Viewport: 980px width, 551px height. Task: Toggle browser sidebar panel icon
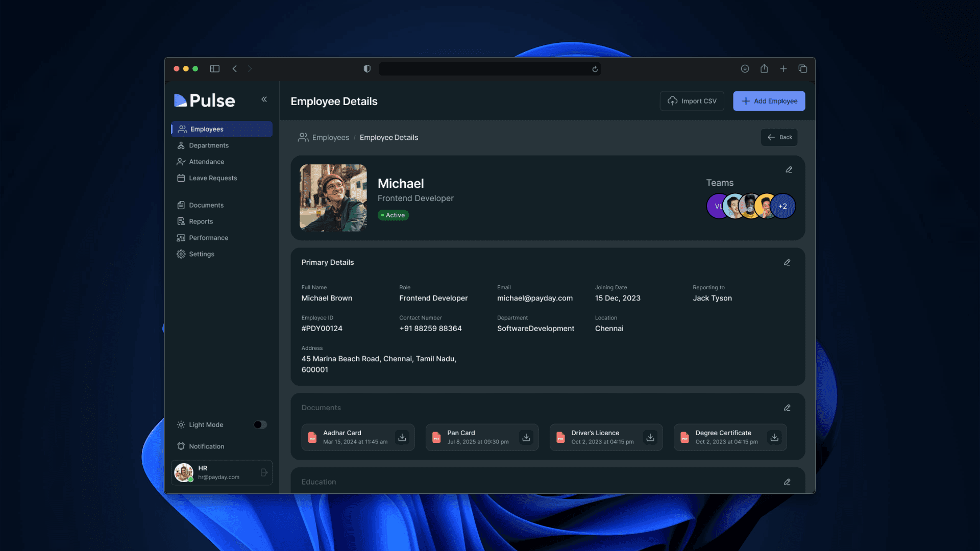click(x=214, y=69)
